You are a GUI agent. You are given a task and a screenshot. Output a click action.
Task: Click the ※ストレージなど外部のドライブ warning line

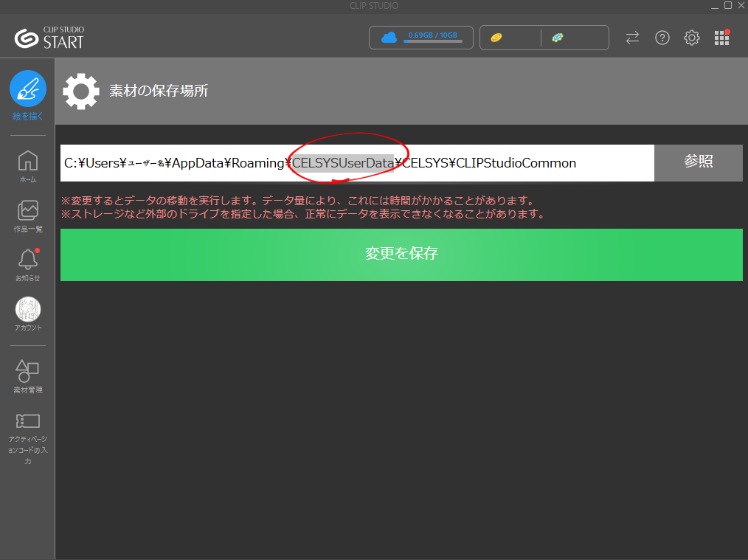coord(305,214)
